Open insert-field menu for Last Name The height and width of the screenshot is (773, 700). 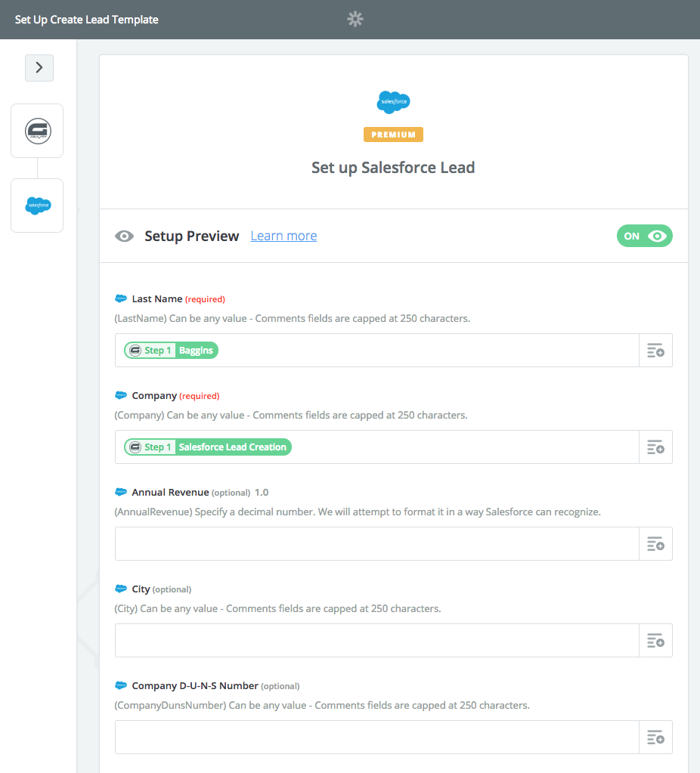[x=655, y=351]
